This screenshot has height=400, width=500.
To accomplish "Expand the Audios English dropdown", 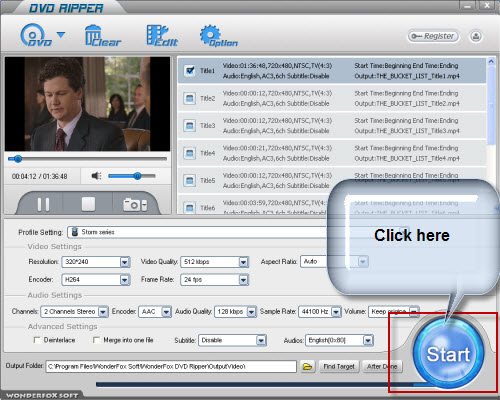I will (368, 340).
